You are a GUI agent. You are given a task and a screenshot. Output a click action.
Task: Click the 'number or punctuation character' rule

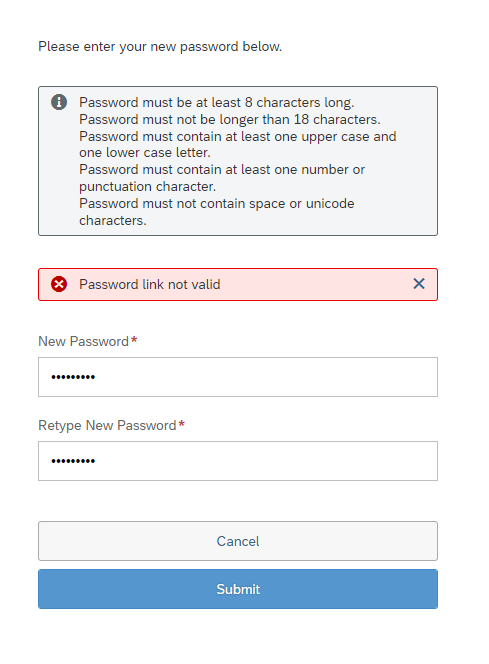222,178
